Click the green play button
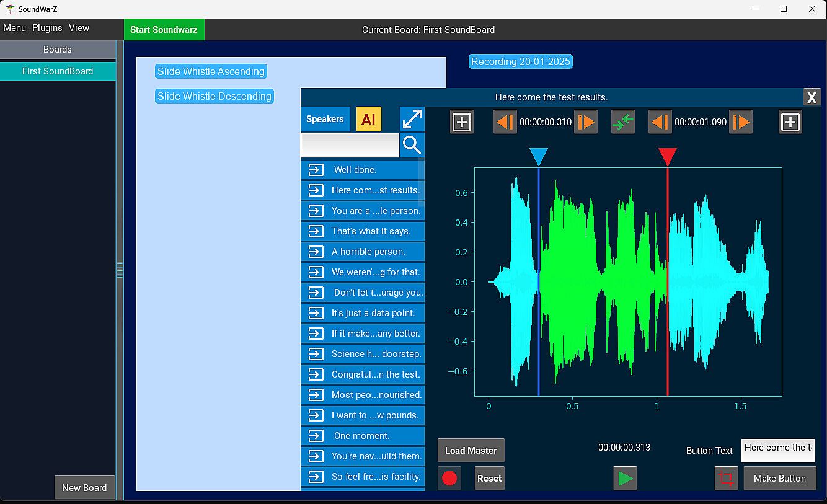Screen dimensions: 827x504 pos(625,479)
